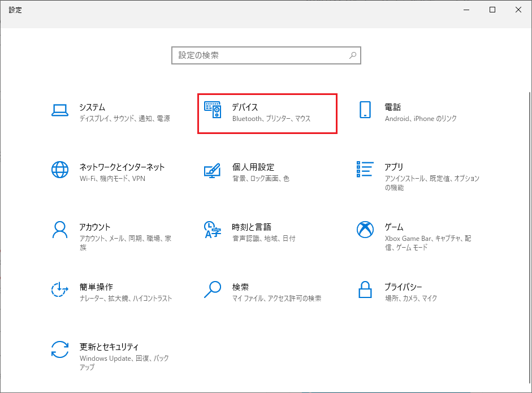Click "Xbox Game Bar、キャプチャ" description
Image resolution: width=532 pixels, height=393 pixels.
coord(428,243)
